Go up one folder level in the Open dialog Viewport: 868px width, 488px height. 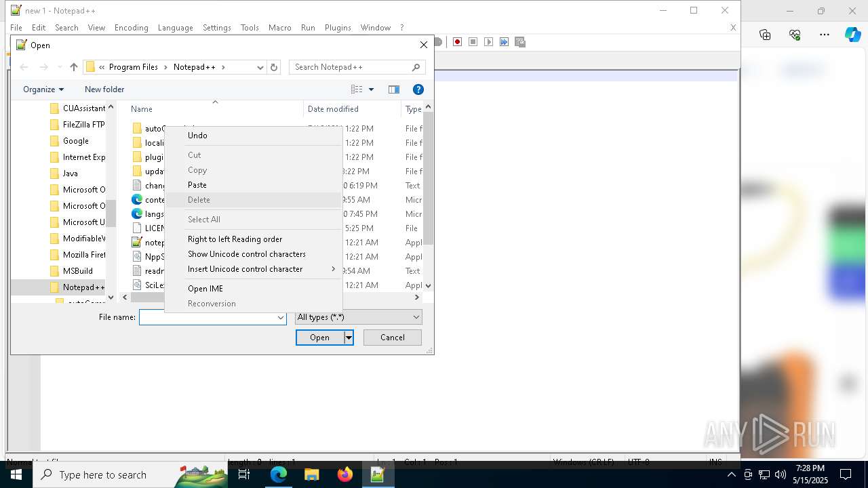pos(74,67)
